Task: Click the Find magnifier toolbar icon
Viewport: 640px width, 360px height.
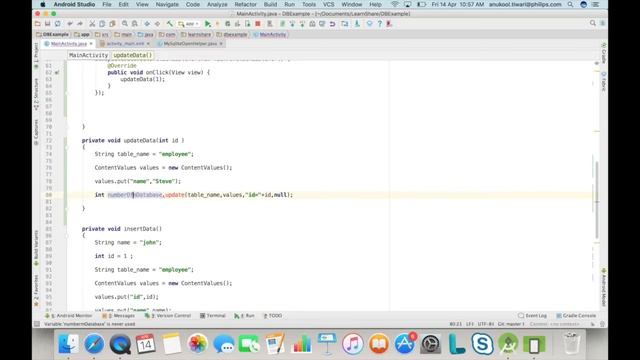Action: pyautogui.click(x=124, y=24)
